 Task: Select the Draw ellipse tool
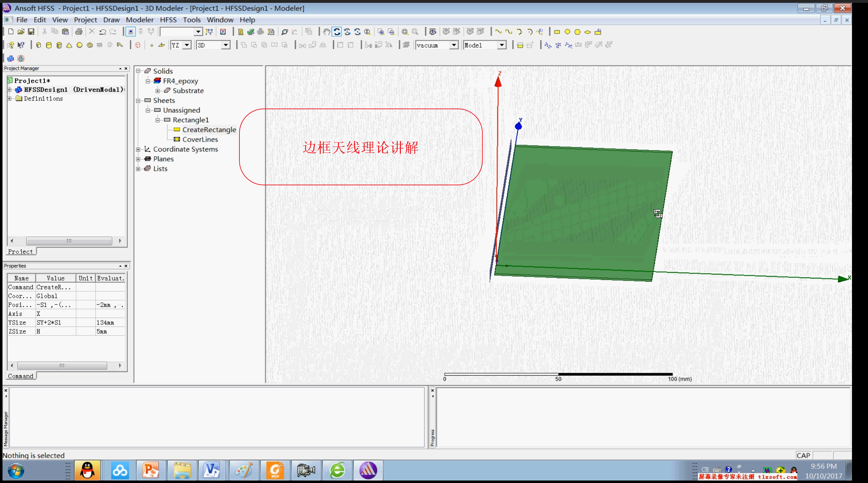click(588, 32)
